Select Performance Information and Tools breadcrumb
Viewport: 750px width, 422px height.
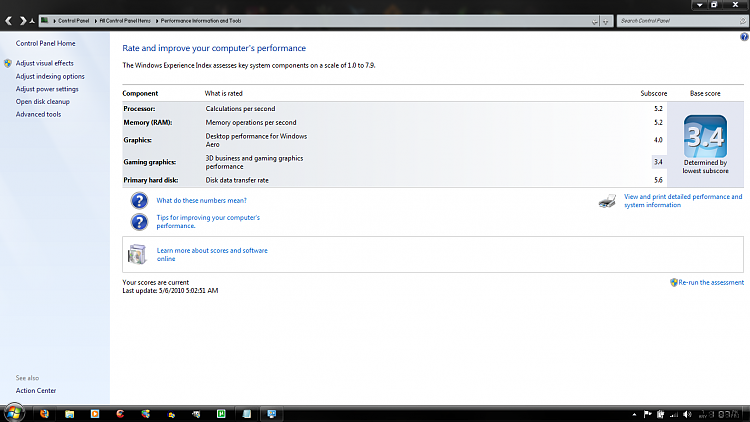pos(201,21)
